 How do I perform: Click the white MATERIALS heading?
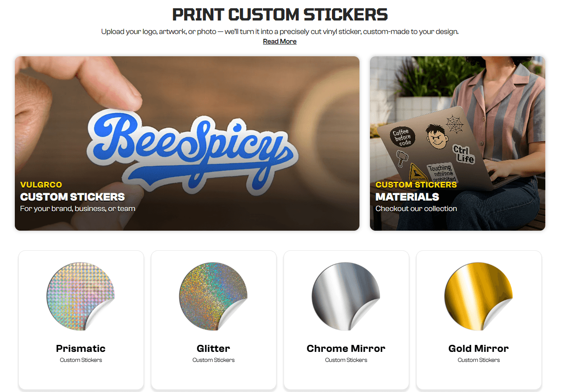click(x=407, y=197)
